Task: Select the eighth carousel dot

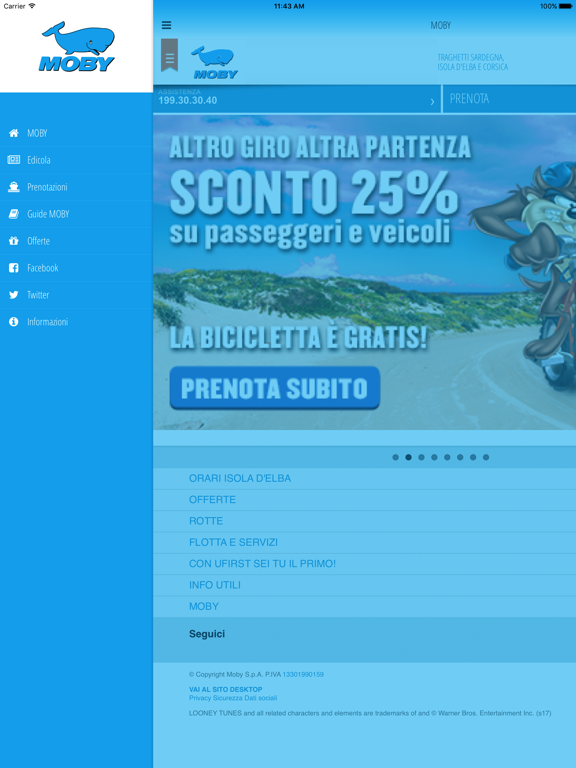Action: (486, 457)
